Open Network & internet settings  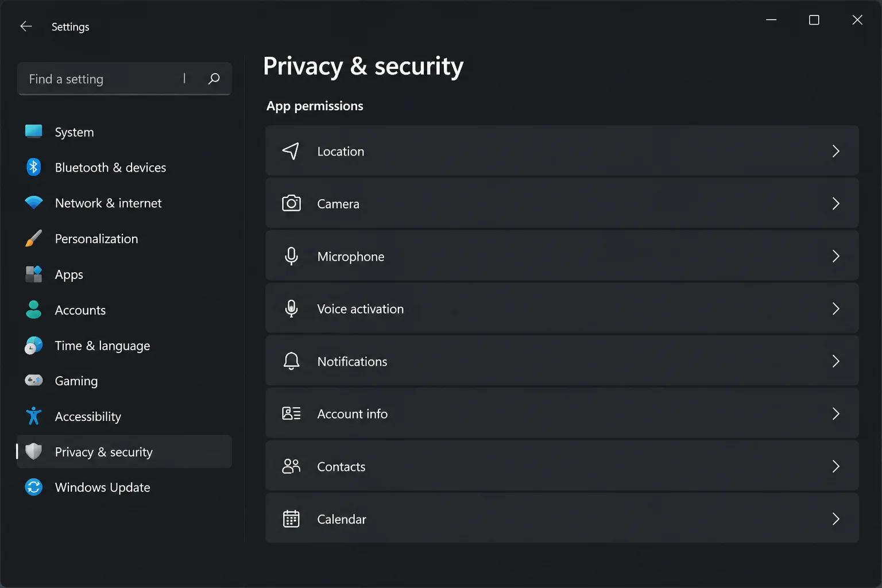[x=124, y=203]
